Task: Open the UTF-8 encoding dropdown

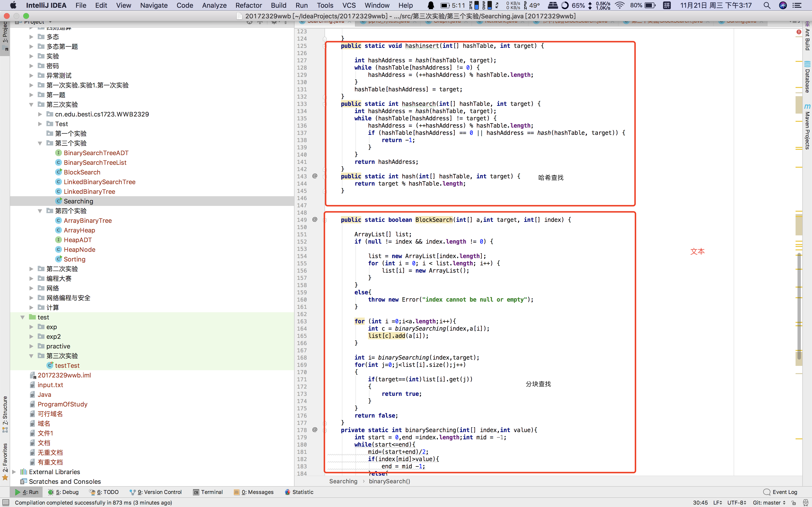Action: point(737,503)
